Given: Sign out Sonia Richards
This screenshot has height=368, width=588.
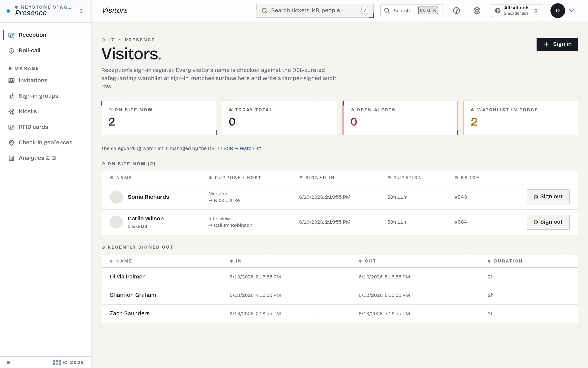Looking at the screenshot, I should coord(548,197).
